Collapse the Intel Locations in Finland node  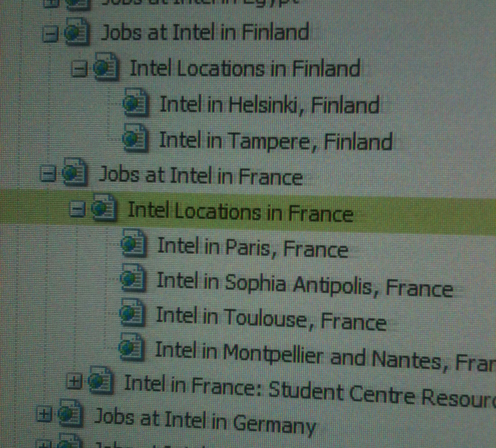point(79,69)
